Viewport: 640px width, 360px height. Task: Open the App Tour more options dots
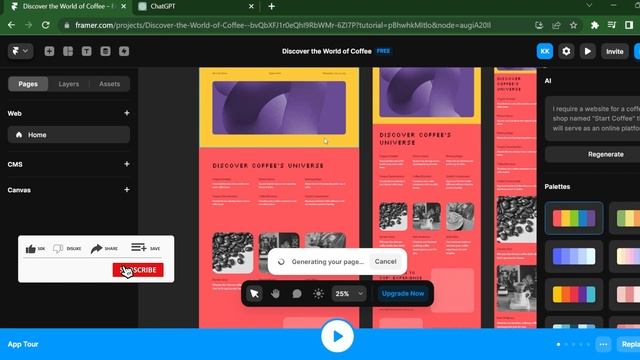[603, 344]
